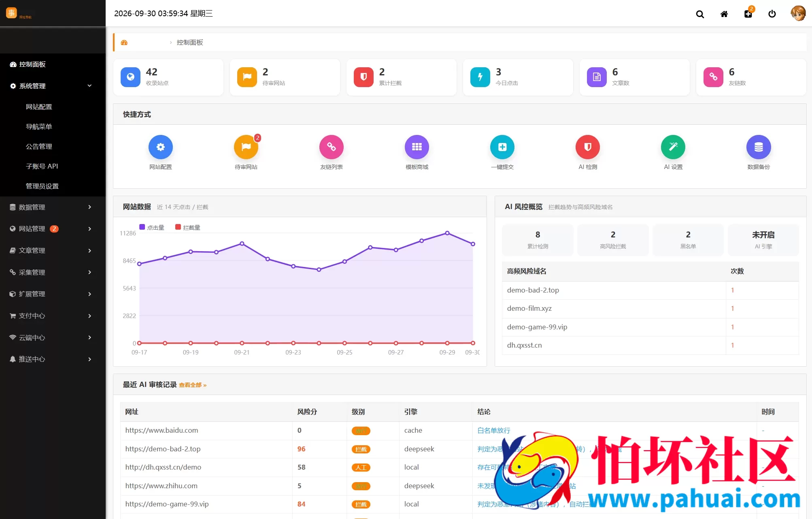Click the search magnifier icon in header
This screenshot has width=812, height=519.
coord(700,14)
